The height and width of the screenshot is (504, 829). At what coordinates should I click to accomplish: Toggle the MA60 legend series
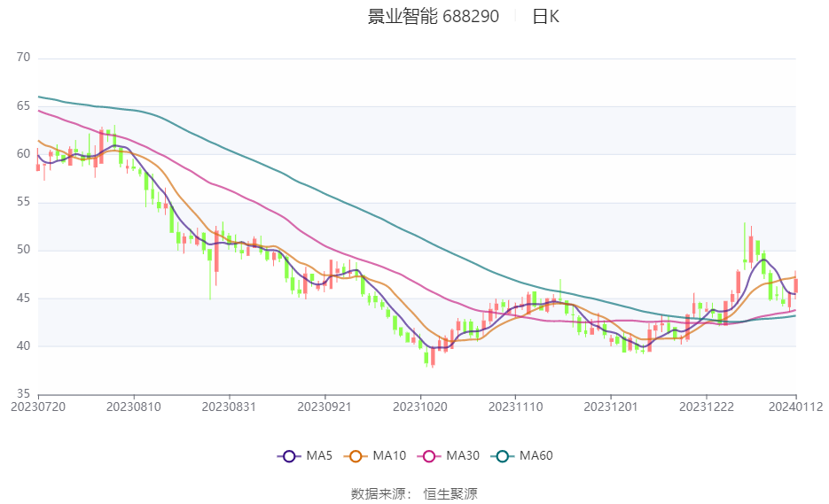click(x=522, y=456)
